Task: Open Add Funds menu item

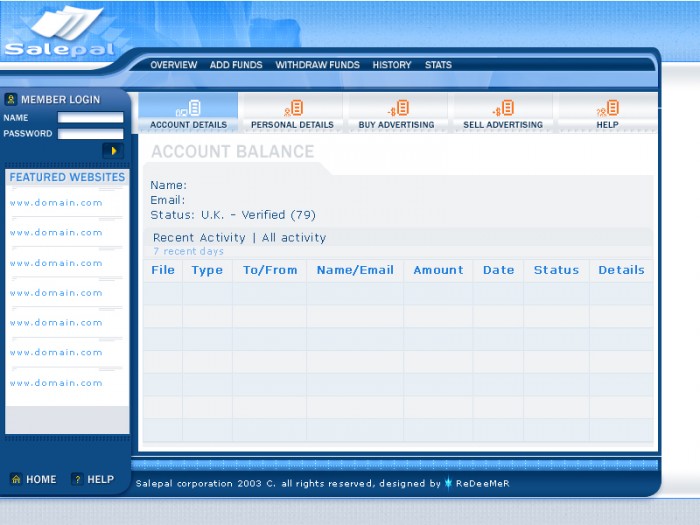Action: 236,65
